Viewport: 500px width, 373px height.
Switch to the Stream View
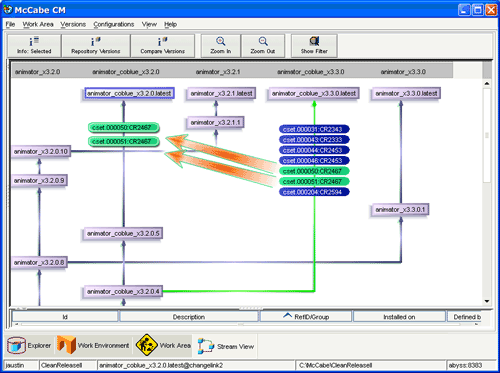(226, 346)
